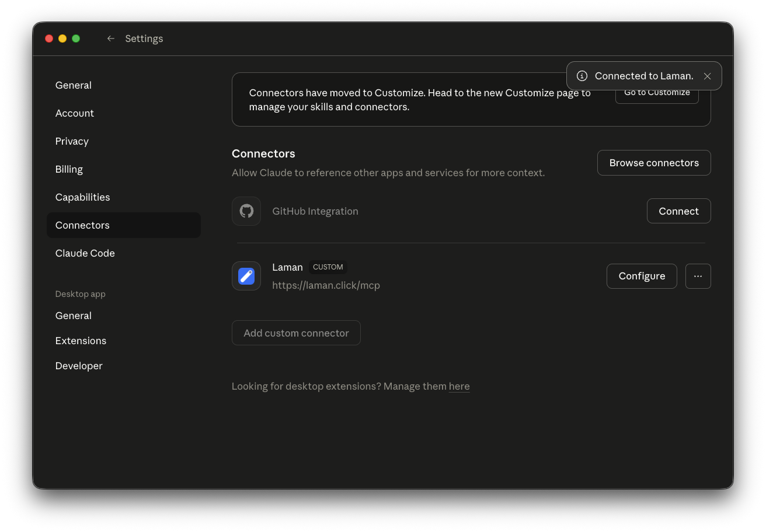This screenshot has width=766, height=532.
Task: Maximize the window with the green button
Action: (76, 38)
